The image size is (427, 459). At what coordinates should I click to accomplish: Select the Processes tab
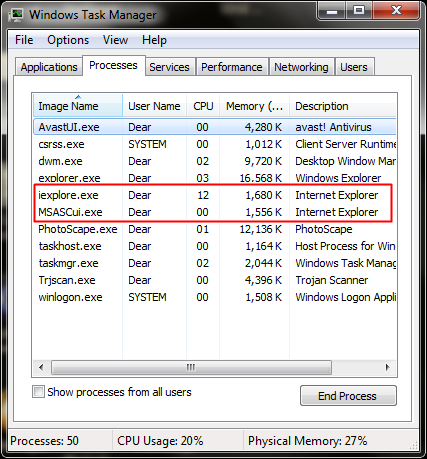click(113, 65)
